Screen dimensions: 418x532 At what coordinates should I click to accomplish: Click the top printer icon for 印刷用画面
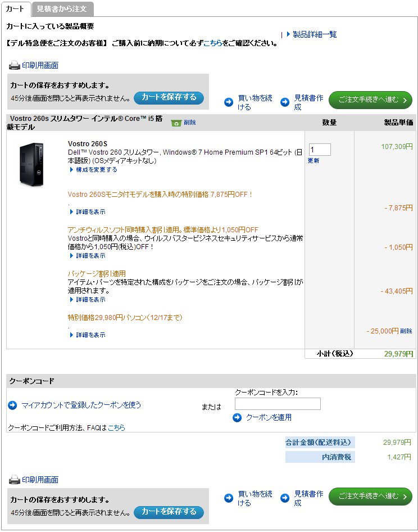[14, 65]
